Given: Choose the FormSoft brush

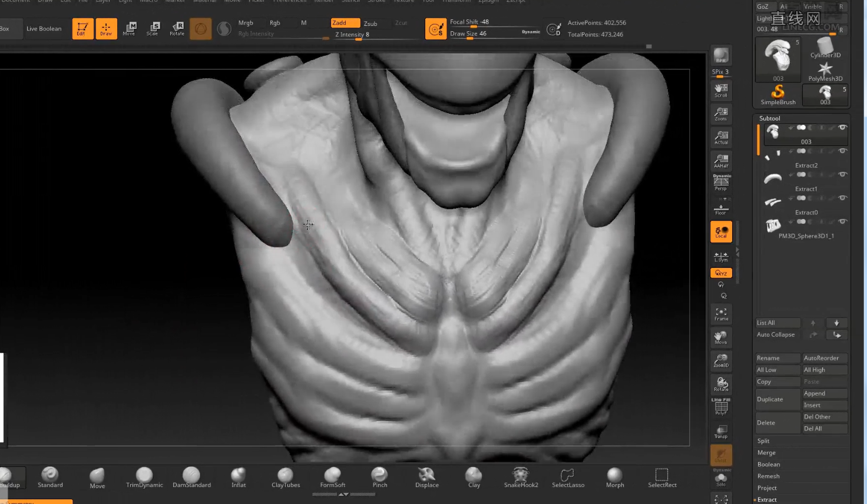Looking at the screenshot, I should pyautogui.click(x=333, y=478).
